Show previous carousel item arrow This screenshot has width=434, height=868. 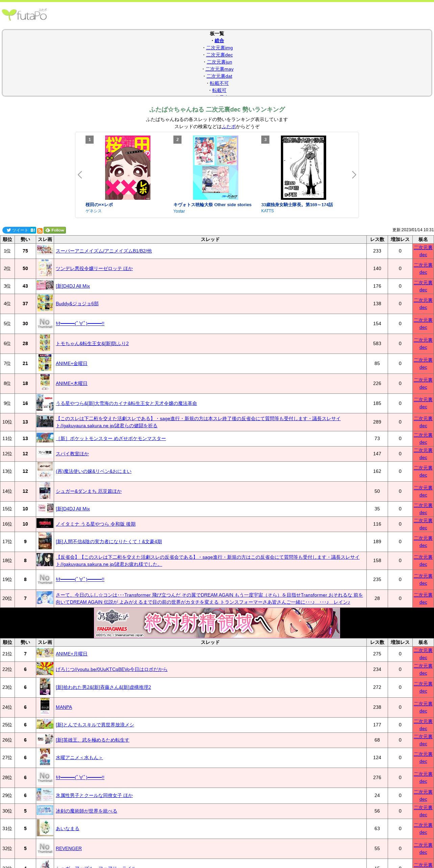pyautogui.click(x=80, y=175)
